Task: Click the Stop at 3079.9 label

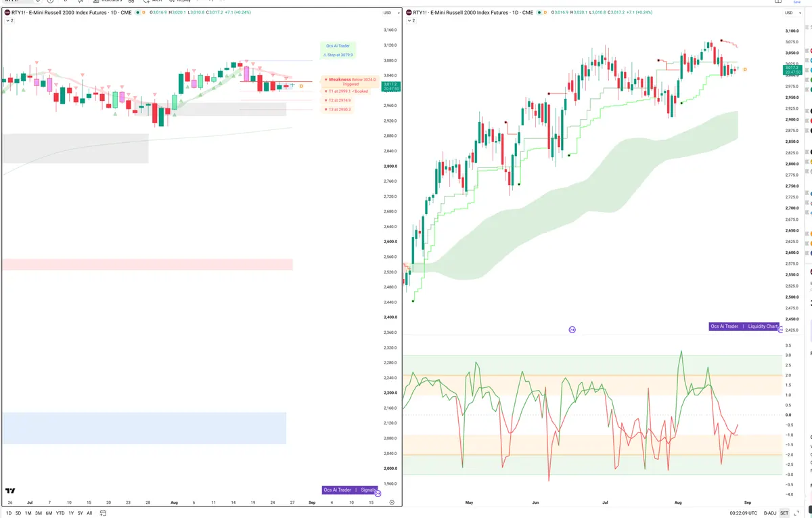Action: click(338, 55)
